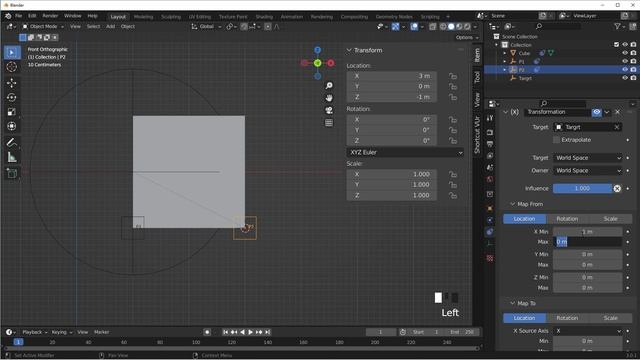Image resolution: width=640 pixels, height=360 pixels.
Task: Open the Target space World Space dropdown
Action: [x=588, y=158]
